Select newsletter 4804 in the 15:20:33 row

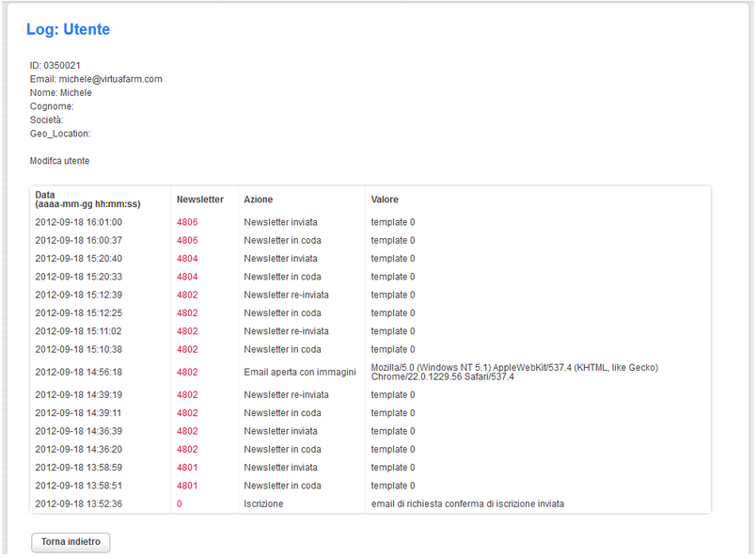click(x=187, y=277)
